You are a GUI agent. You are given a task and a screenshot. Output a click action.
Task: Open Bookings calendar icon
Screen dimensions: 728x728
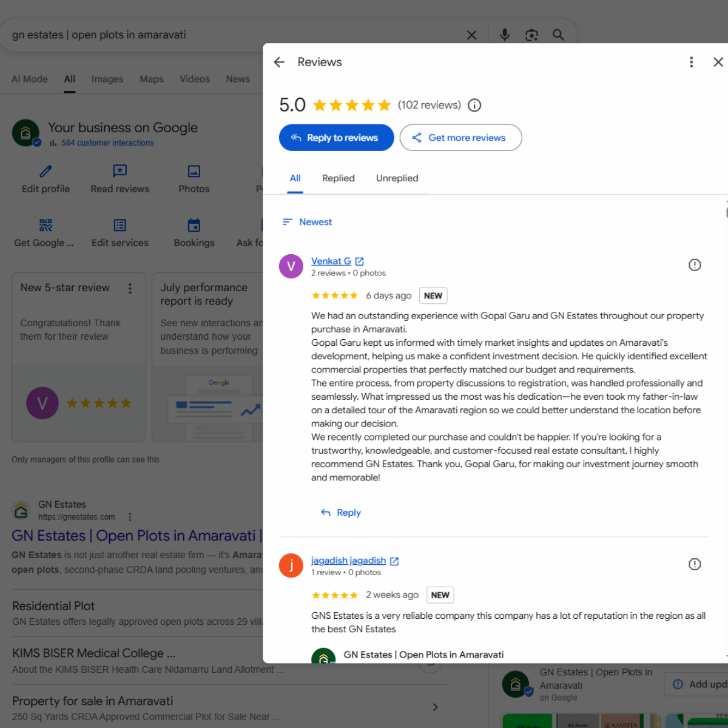(x=194, y=225)
